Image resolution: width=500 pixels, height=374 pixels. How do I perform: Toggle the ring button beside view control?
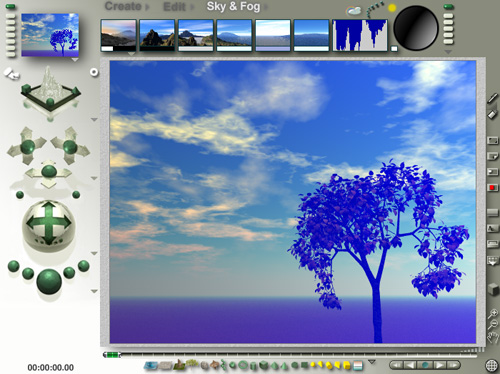click(x=94, y=72)
